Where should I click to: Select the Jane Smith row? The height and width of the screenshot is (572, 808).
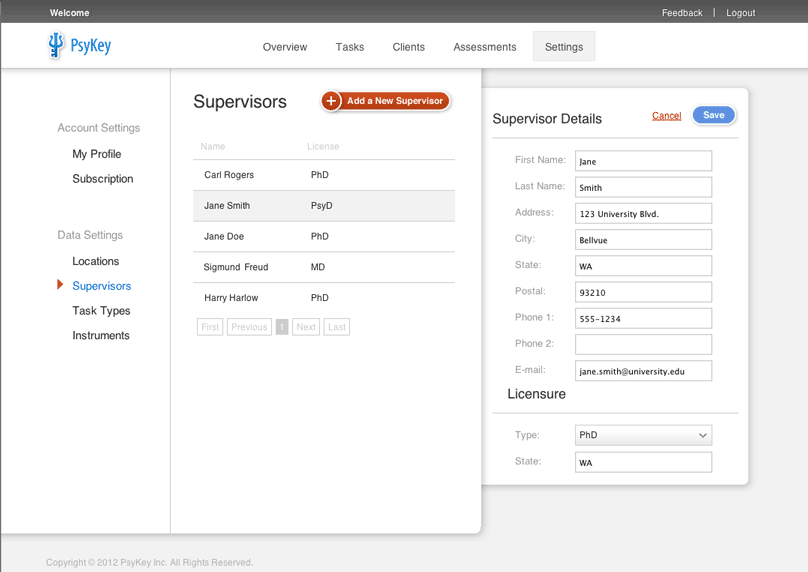click(324, 206)
